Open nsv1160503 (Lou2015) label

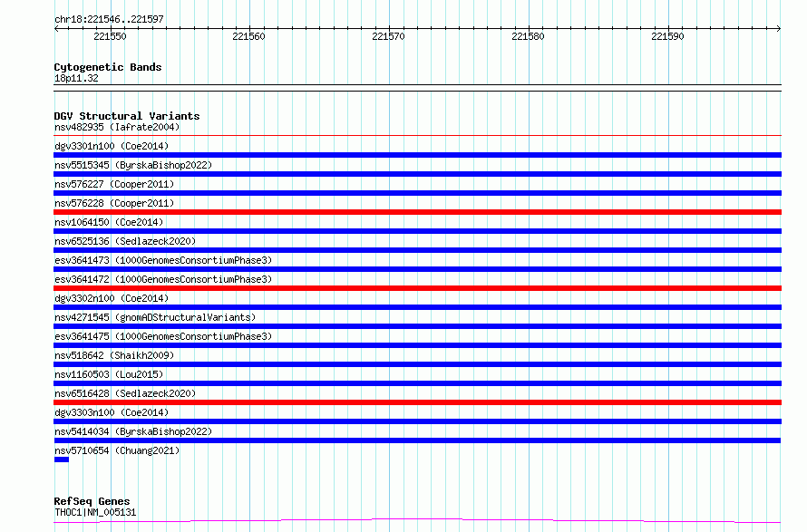[x=109, y=374]
